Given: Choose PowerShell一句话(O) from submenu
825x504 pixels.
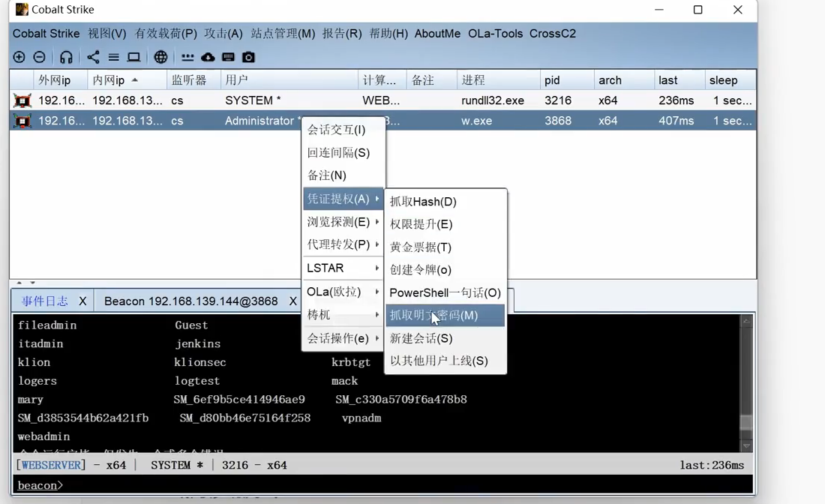Looking at the screenshot, I should [445, 292].
